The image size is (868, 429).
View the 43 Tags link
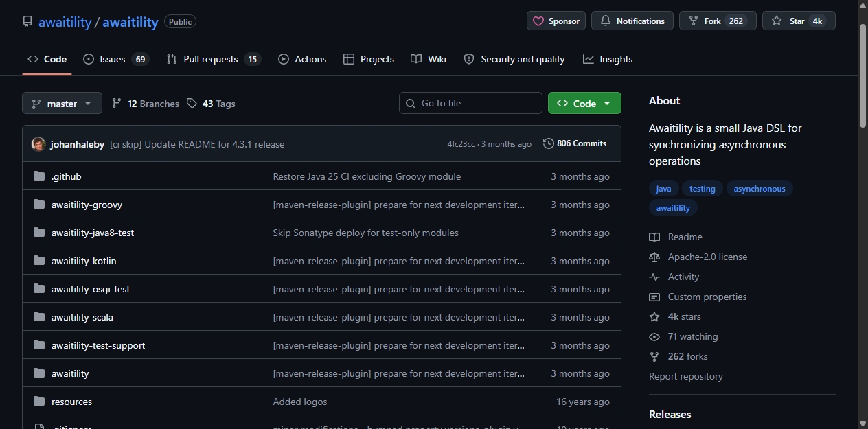pyautogui.click(x=212, y=104)
